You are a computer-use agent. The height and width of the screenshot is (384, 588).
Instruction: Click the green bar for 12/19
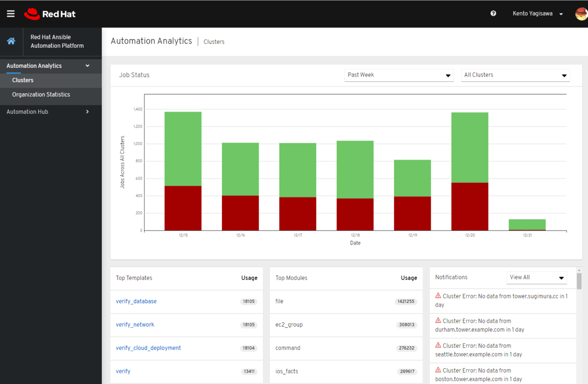click(412, 178)
